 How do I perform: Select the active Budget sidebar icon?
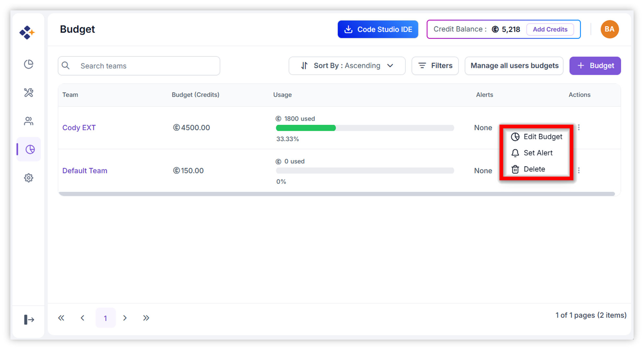(x=30, y=149)
